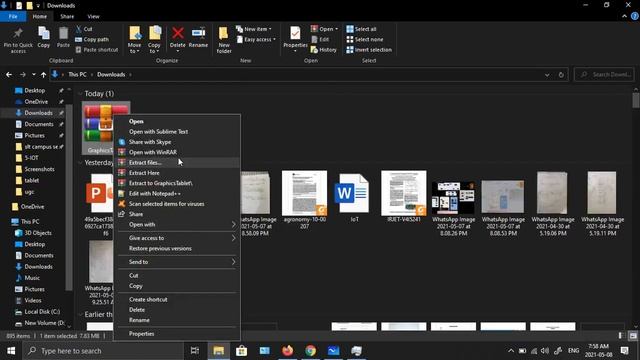The image size is (640, 360).
Task: Open the File ribbon tab
Action: pyautogui.click(x=13, y=16)
